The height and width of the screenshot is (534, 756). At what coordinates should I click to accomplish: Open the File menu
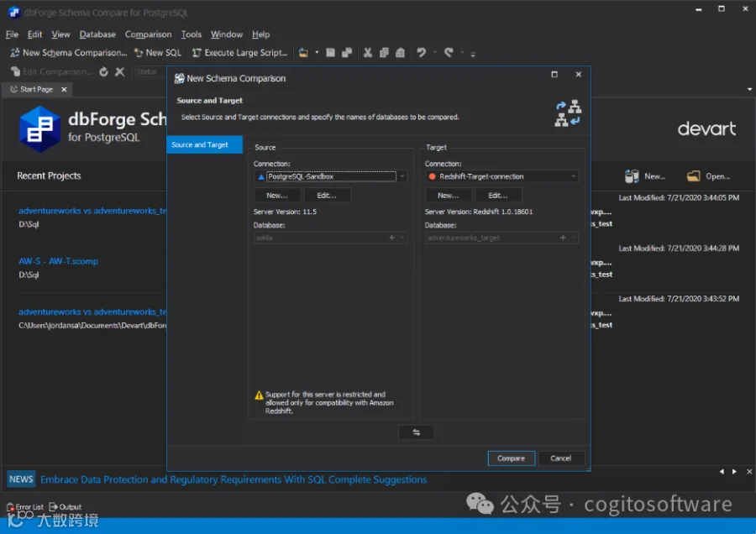pyautogui.click(x=12, y=34)
